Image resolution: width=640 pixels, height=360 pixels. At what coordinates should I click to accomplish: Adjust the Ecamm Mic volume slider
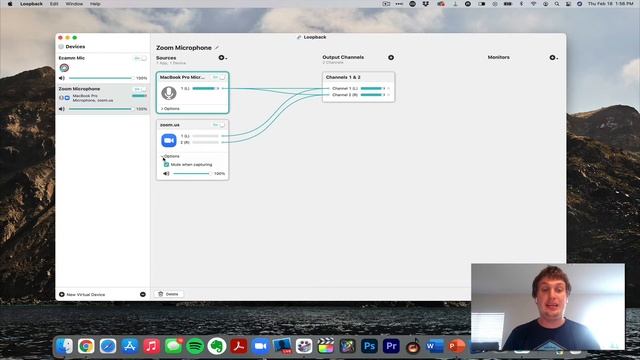point(100,78)
